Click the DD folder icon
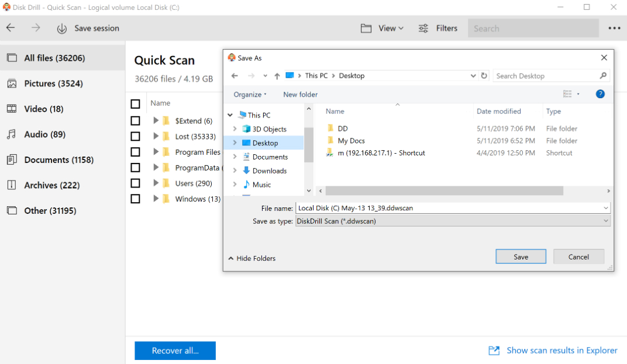 330,129
